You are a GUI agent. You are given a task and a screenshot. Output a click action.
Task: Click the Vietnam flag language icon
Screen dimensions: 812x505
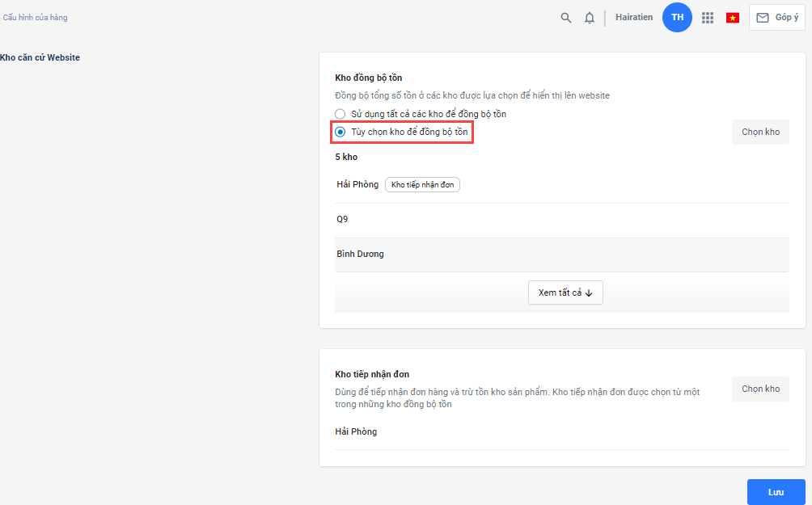pyautogui.click(x=733, y=18)
